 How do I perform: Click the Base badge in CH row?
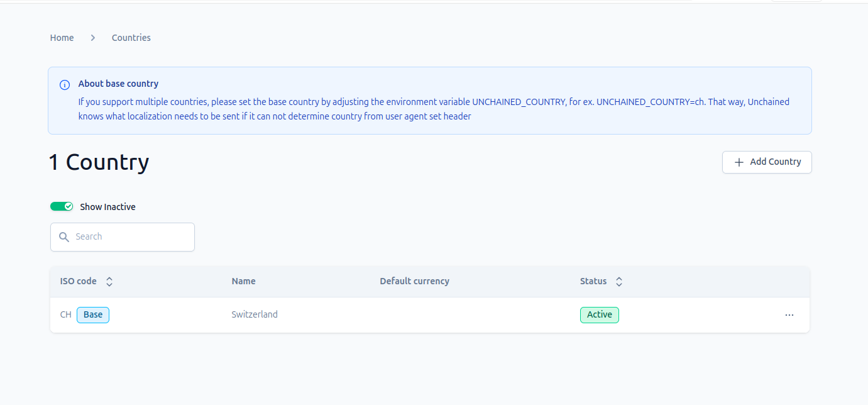point(93,314)
